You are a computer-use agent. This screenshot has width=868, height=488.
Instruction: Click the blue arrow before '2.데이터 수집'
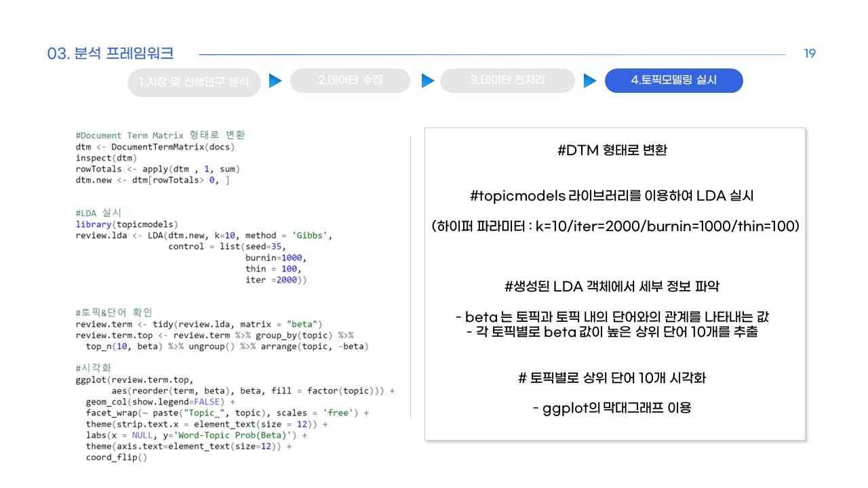pos(275,81)
